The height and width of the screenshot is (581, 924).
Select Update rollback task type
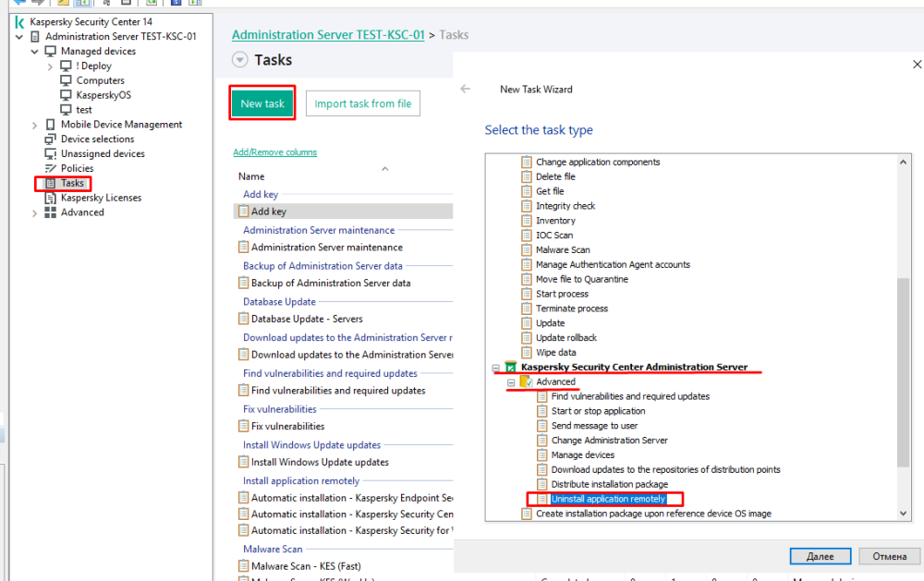[x=566, y=338]
